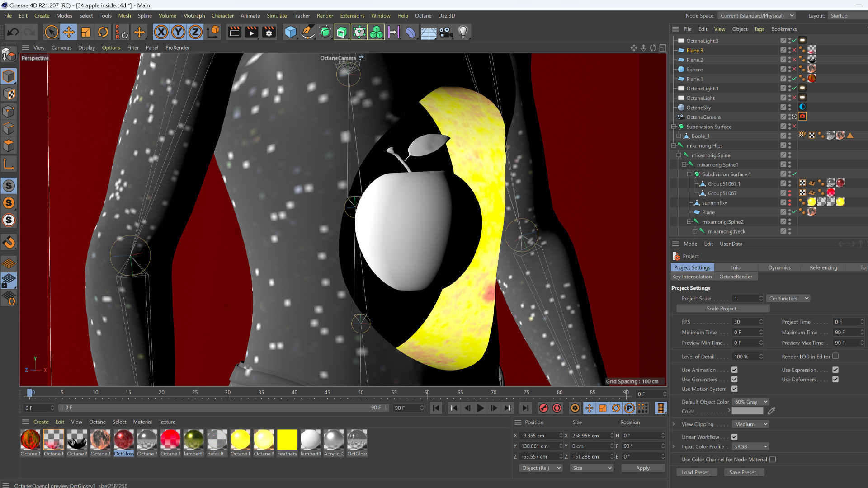Open the Edit Render Settings icon
This screenshot has width=868, height=488.
(x=269, y=32)
